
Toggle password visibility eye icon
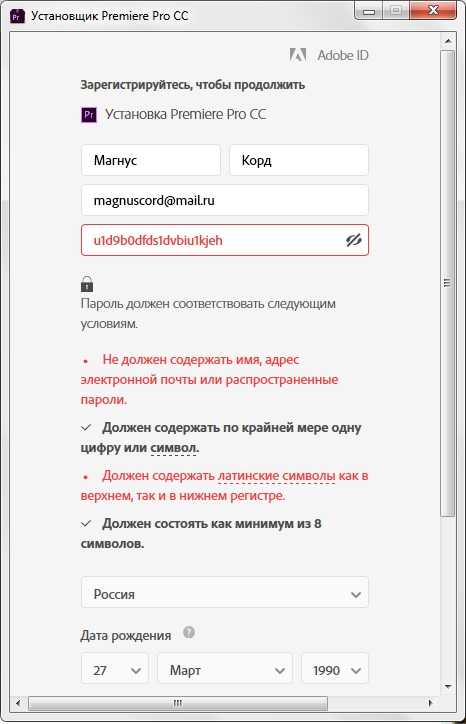tap(354, 240)
